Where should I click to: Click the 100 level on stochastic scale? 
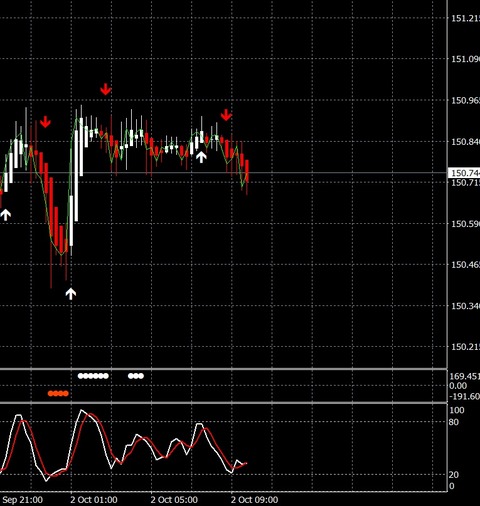click(457, 410)
